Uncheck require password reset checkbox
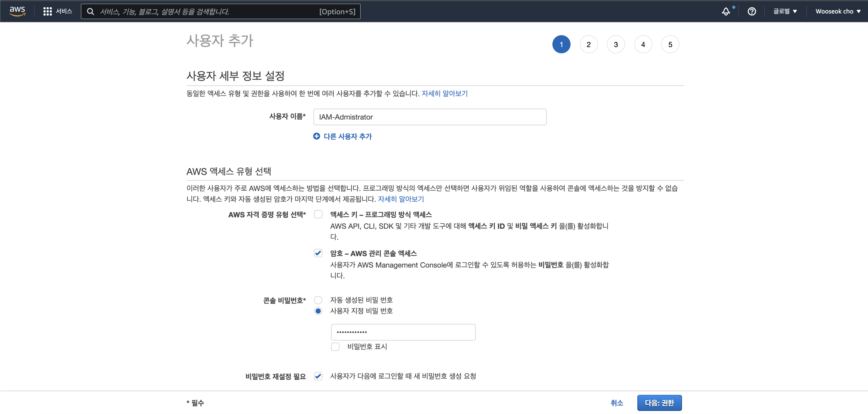The width and height of the screenshot is (868, 414). tap(318, 376)
